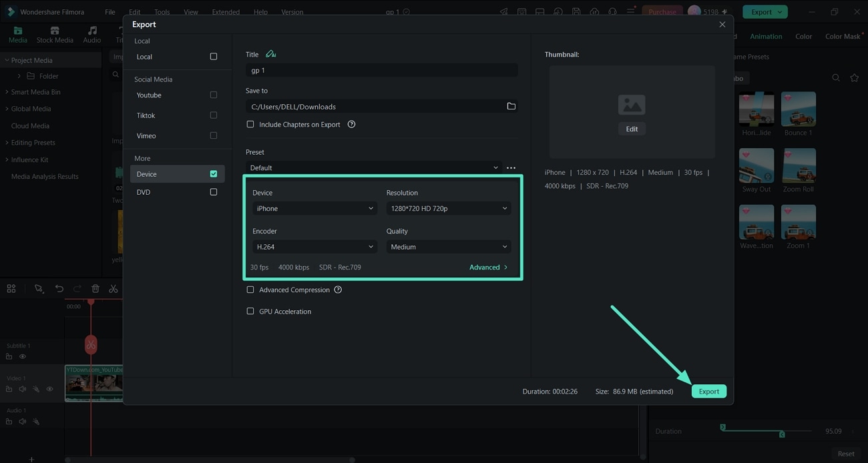This screenshot has width=868, height=463.
Task: Click Subtitle 1 track lock folder icon
Action: point(9,357)
